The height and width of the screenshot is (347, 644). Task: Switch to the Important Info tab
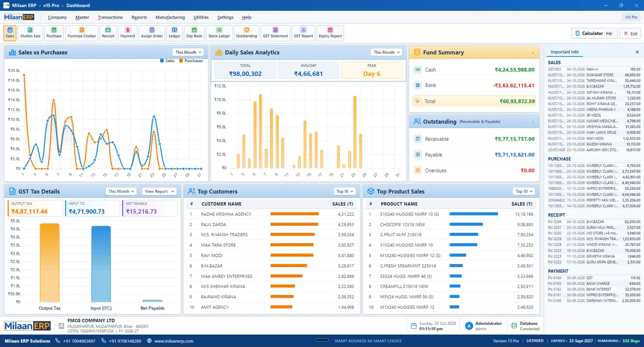(x=564, y=52)
